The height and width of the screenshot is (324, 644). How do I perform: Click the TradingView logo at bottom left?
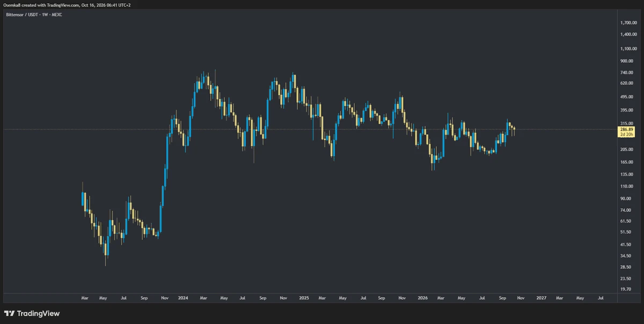[32, 313]
